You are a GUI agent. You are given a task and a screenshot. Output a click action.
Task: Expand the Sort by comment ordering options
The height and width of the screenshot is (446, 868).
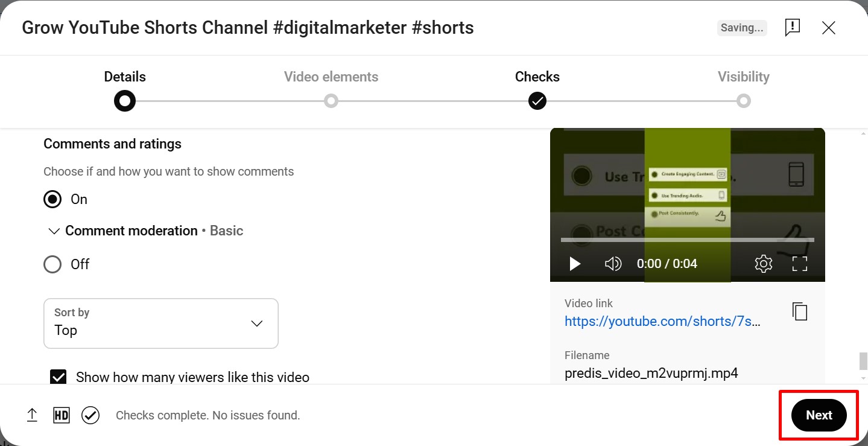tap(256, 323)
